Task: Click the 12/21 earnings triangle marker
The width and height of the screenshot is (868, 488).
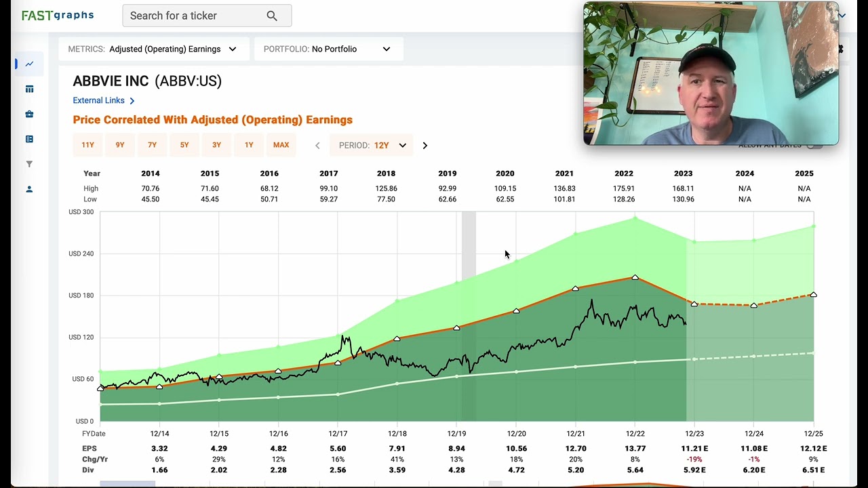Action: point(576,288)
